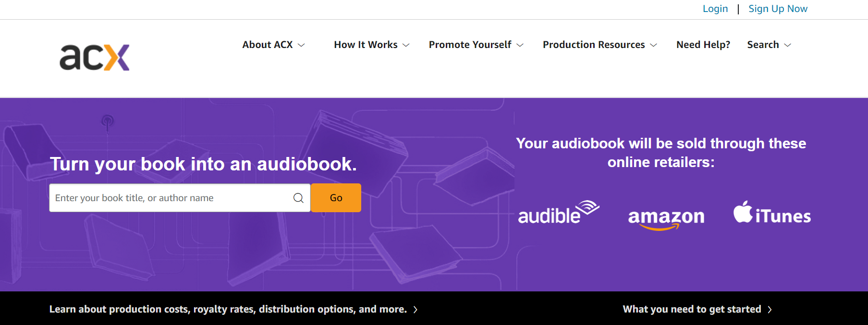This screenshot has height=325, width=868.
Task: Click 'Turn your book into an audiobook.' heading
Action: (x=203, y=164)
